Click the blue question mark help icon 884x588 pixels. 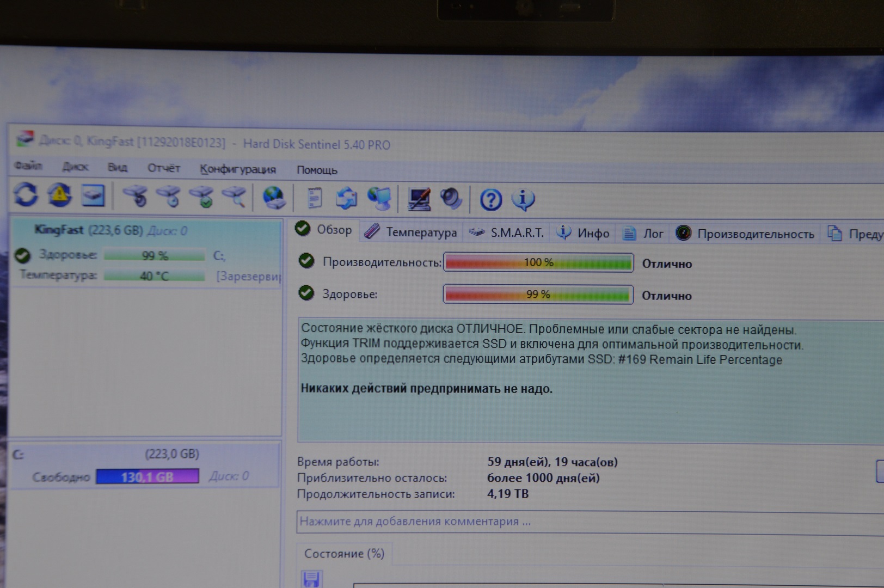490,200
